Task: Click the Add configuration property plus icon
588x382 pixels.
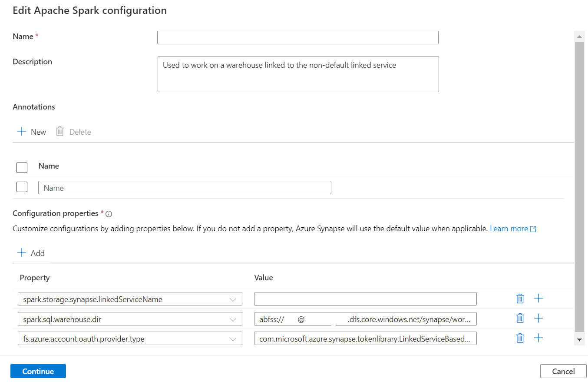Action: 21,252
